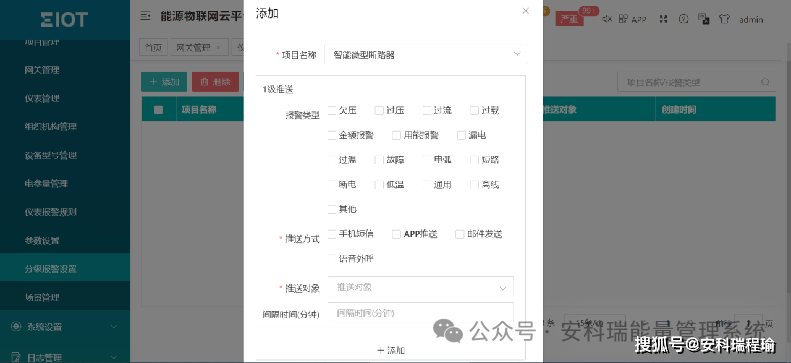Select 语音外呼 push method checkbox
The height and width of the screenshot is (363, 791).
(331, 259)
